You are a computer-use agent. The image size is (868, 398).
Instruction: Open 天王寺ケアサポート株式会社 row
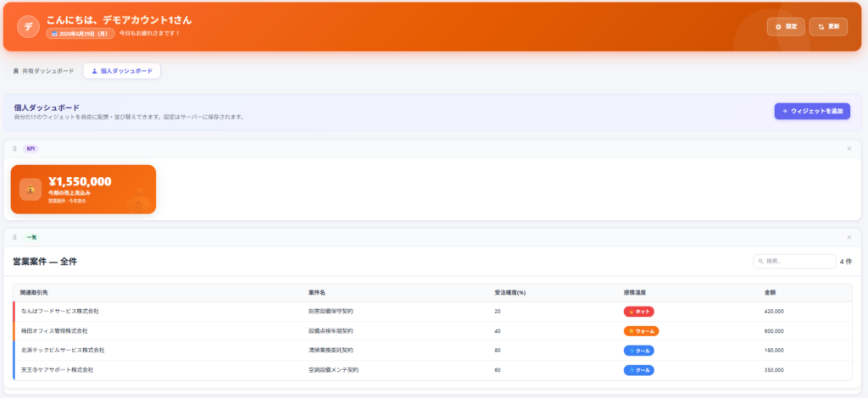[x=432, y=370]
